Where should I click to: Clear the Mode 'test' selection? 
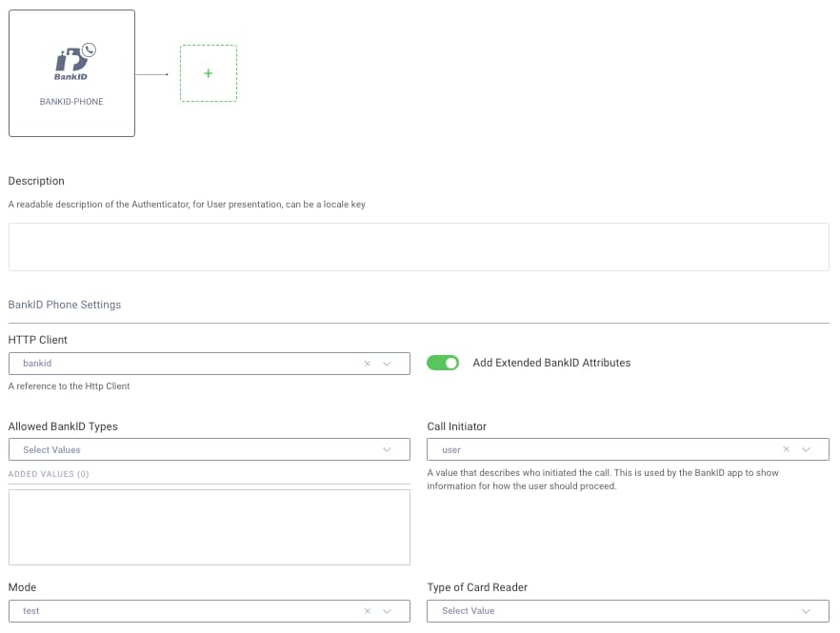pos(368,611)
